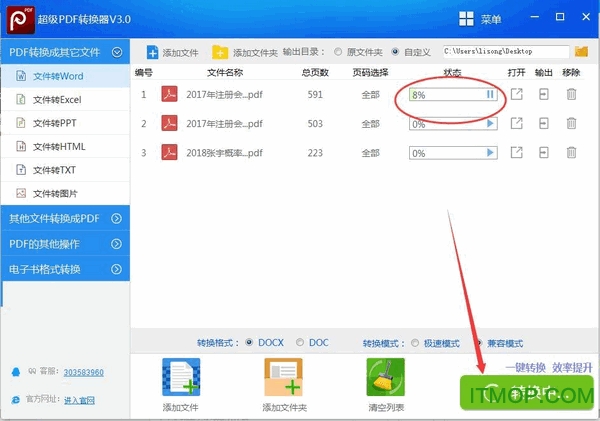Select 原文件夹 output directory radio
This screenshot has height=421, width=600.
point(338,52)
